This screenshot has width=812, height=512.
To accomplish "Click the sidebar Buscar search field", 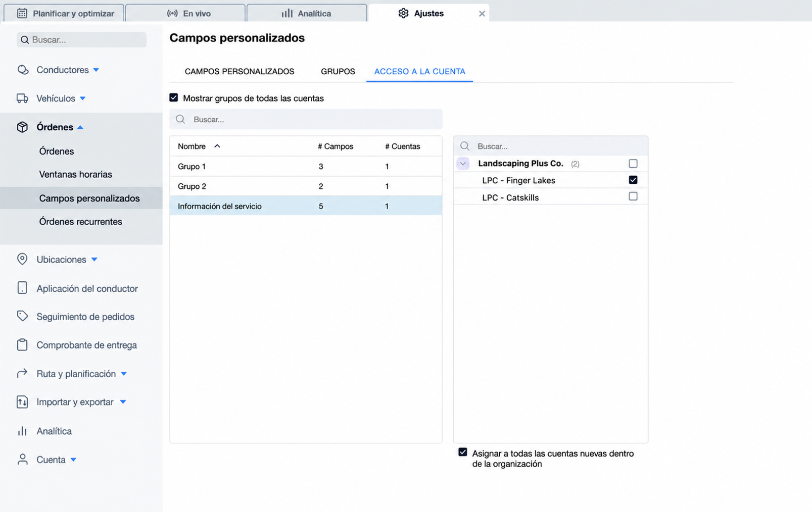I will tap(81, 40).
